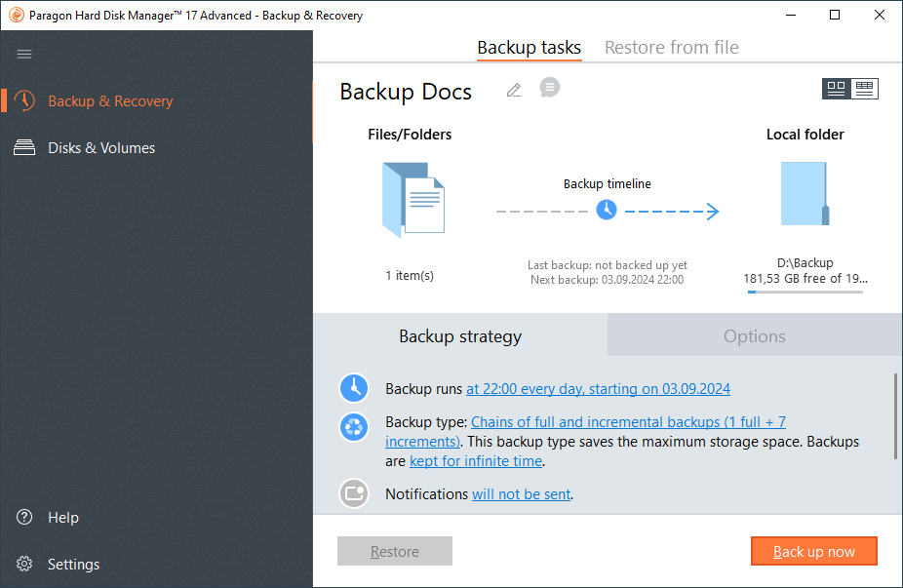Click the Local folder destination icon

pyautogui.click(x=805, y=193)
